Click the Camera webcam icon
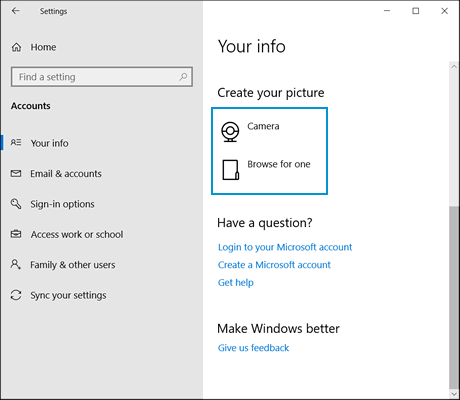The image size is (460, 400). (230, 132)
